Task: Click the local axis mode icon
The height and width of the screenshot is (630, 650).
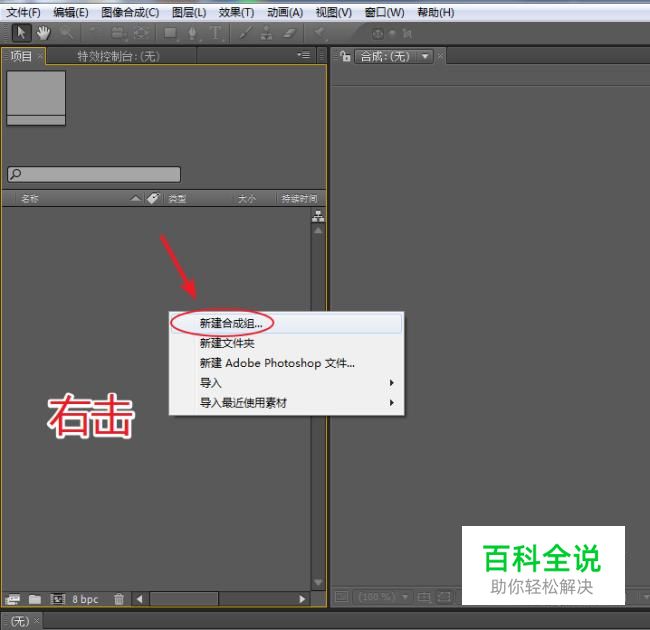Action: coord(378,34)
